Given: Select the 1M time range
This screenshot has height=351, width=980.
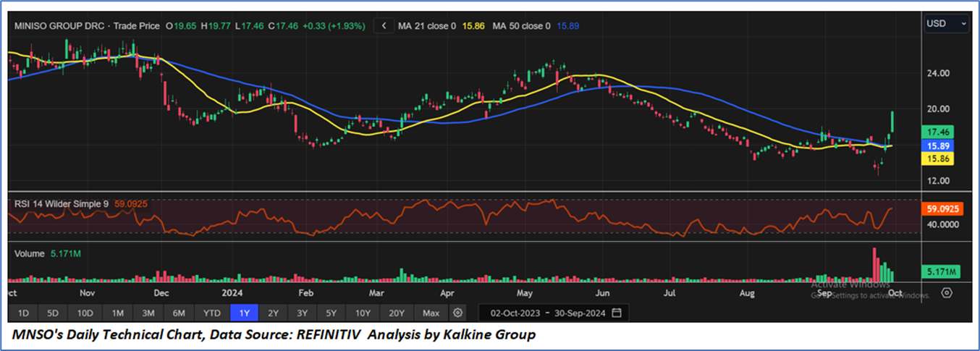Looking at the screenshot, I should [x=117, y=313].
